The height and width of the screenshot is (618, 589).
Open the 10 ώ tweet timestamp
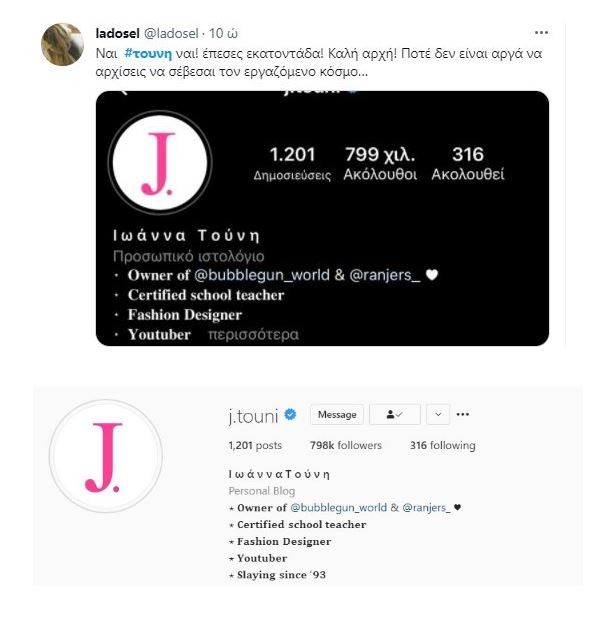[x=223, y=34]
